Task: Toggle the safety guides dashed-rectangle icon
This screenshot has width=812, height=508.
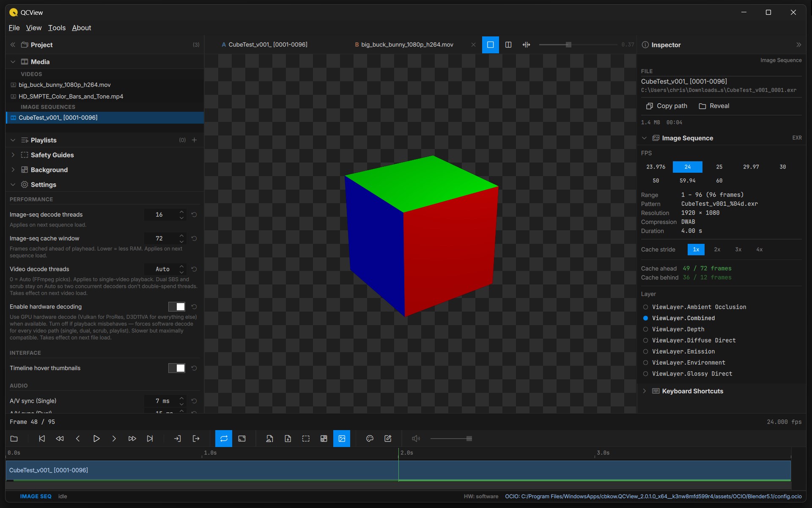Action: [x=306, y=439]
